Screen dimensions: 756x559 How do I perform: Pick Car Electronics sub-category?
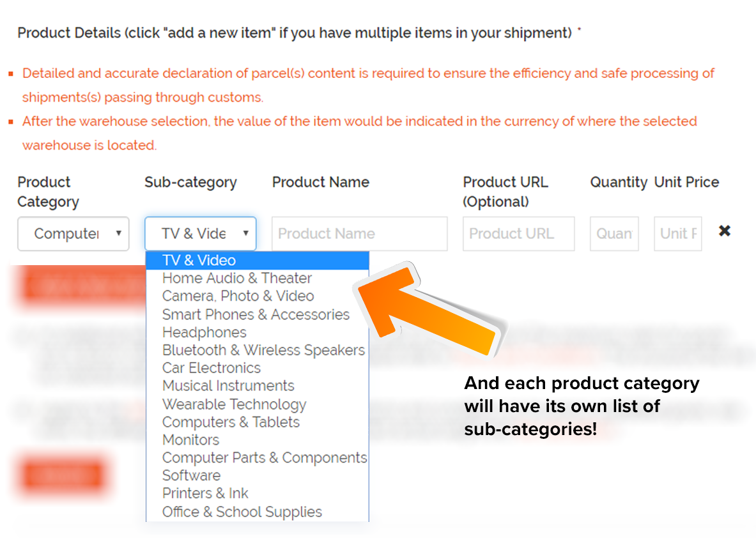258,368
